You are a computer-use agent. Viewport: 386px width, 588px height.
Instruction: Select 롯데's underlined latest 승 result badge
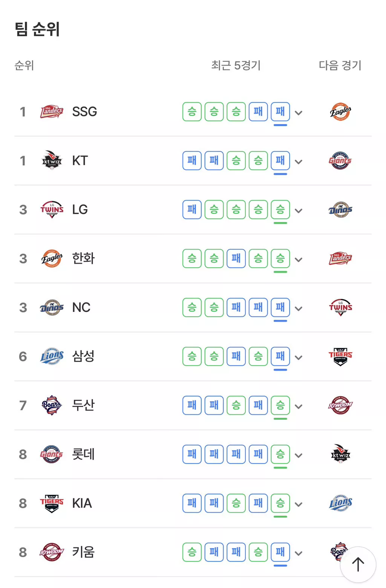point(280,454)
